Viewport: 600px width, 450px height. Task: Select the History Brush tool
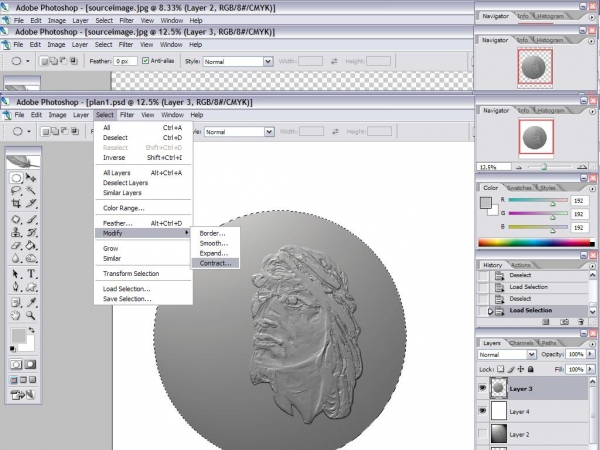point(31,232)
